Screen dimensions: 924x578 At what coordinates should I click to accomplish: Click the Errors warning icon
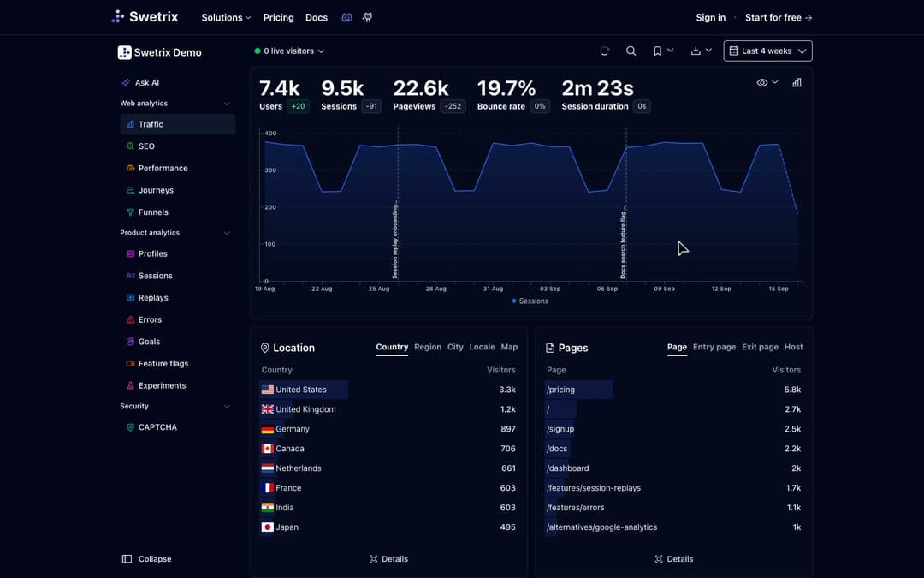pos(130,319)
